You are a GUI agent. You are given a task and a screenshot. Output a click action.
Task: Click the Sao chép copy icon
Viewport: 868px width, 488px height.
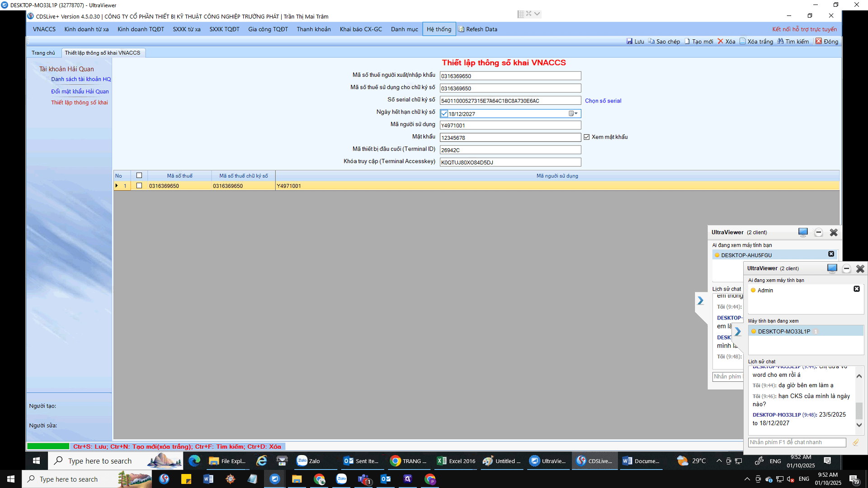click(651, 41)
